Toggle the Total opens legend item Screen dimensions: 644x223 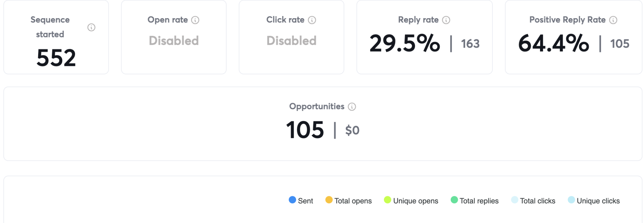[x=349, y=201]
